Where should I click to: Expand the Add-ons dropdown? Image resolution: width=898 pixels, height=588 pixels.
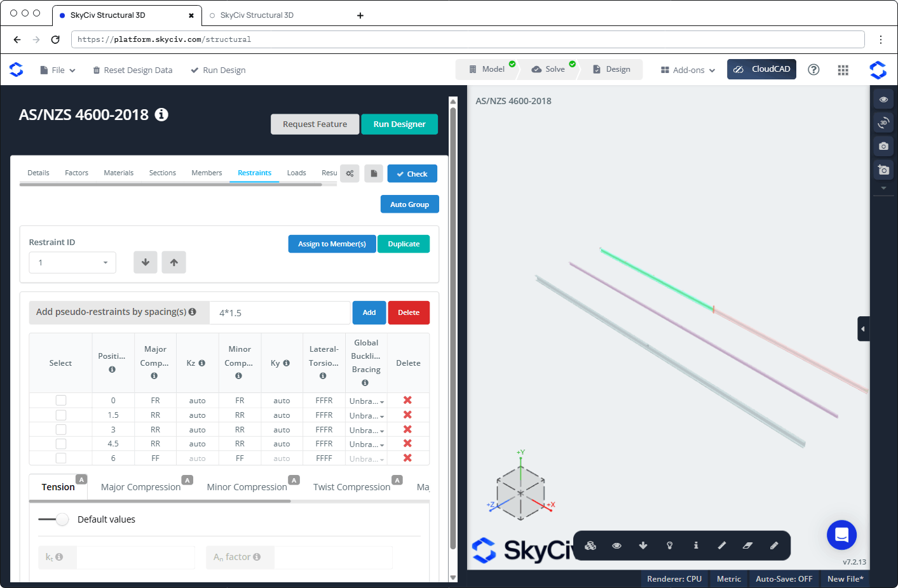pos(688,70)
